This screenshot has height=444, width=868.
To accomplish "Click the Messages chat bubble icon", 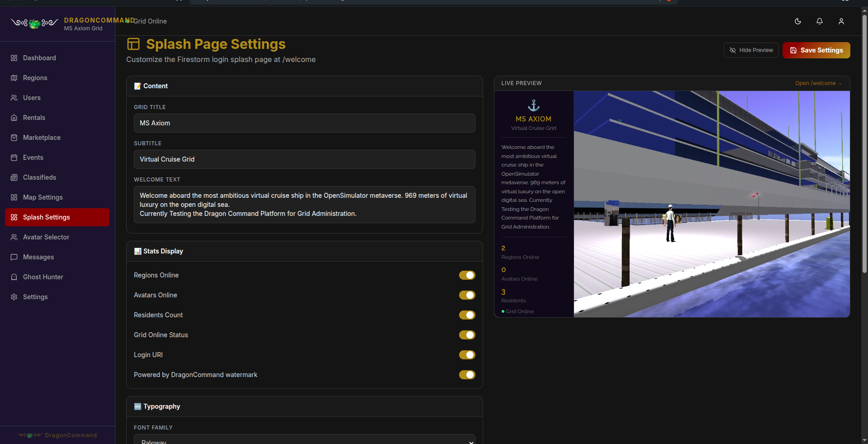I will pyautogui.click(x=14, y=257).
